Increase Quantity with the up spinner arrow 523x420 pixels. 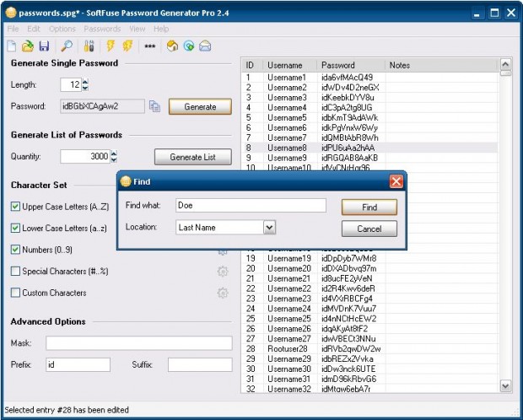114,153
